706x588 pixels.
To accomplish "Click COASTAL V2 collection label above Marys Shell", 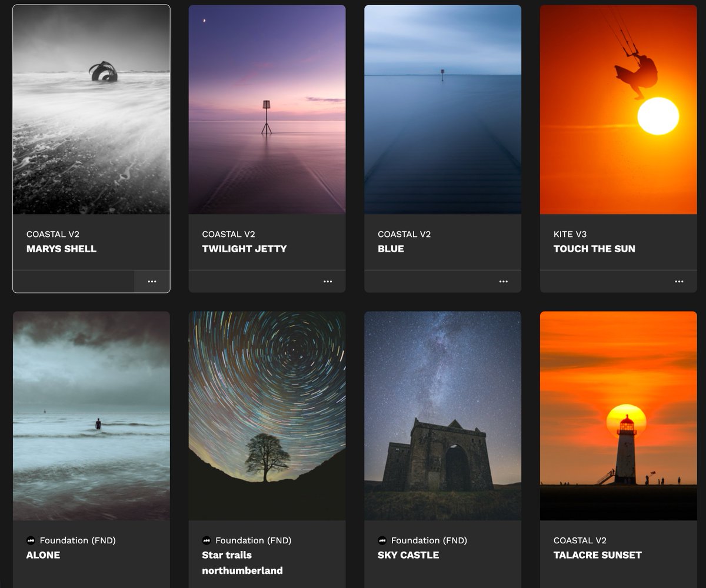I will [53, 234].
